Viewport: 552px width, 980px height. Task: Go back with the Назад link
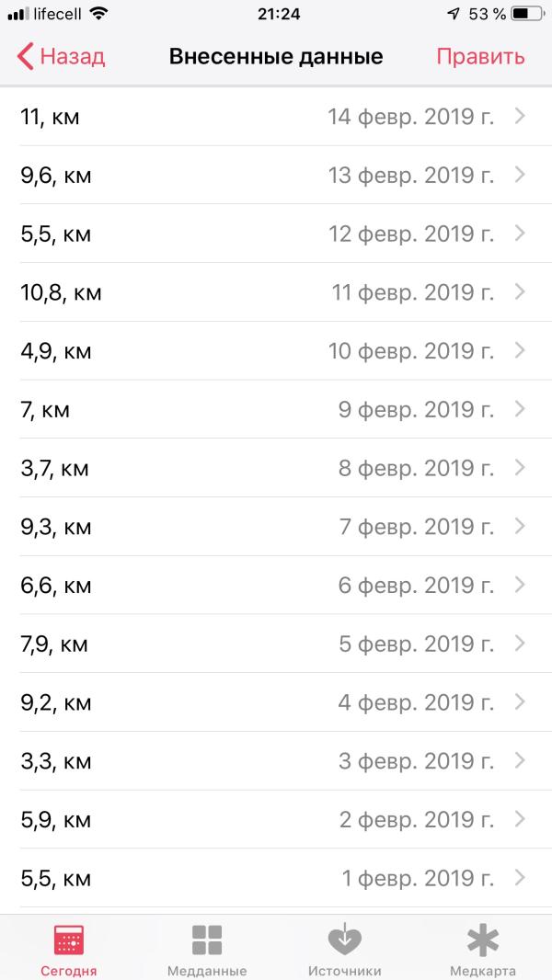coord(61,56)
